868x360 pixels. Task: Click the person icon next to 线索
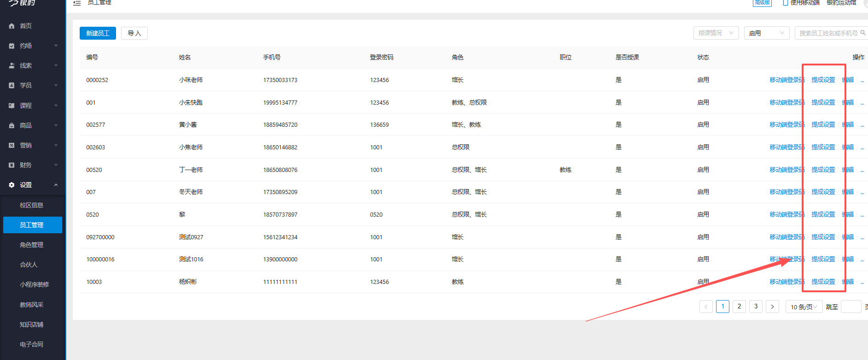pos(12,65)
